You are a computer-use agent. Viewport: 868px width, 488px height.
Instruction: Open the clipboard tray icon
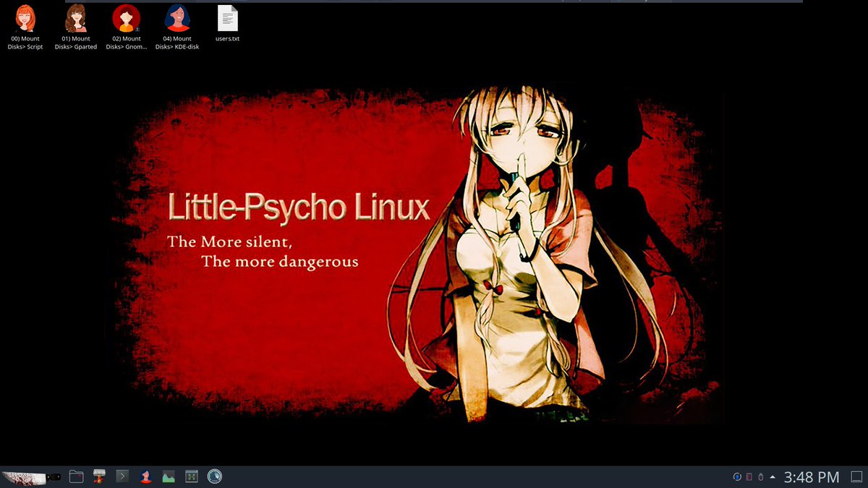(749, 477)
